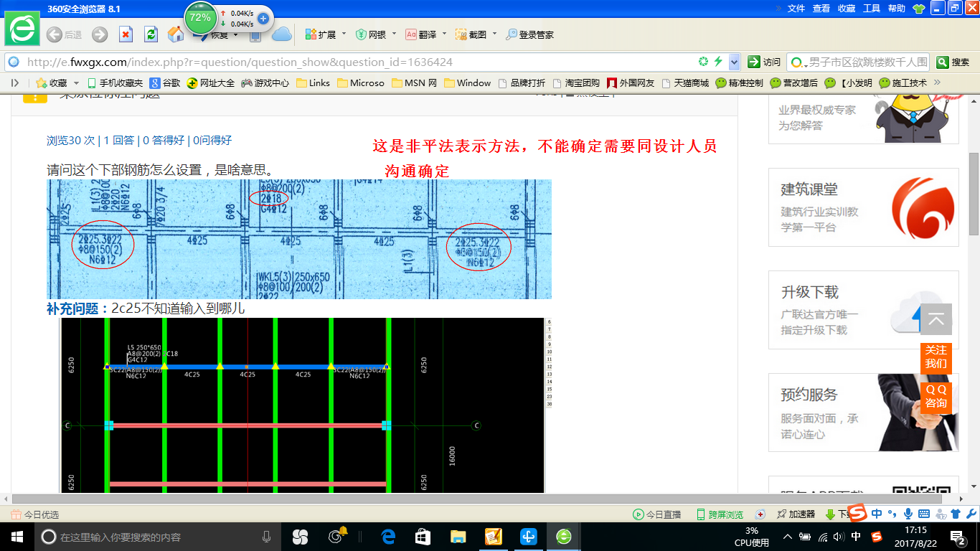Screen dimensions: 980x551
Task: Click the search input box
Action: (867, 62)
